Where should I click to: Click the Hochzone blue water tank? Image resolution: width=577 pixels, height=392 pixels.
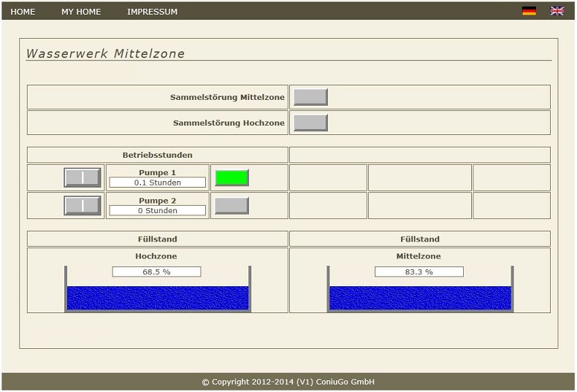point(158,298)
